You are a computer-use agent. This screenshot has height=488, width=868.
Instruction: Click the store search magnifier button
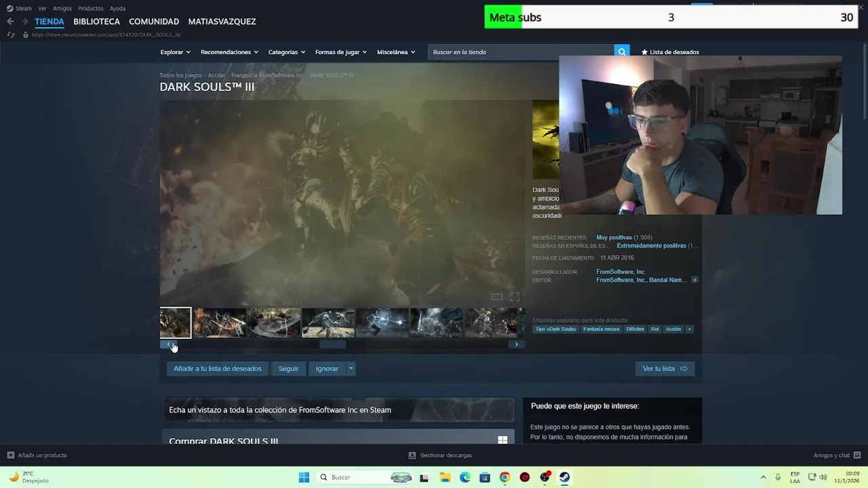(621, 52)
